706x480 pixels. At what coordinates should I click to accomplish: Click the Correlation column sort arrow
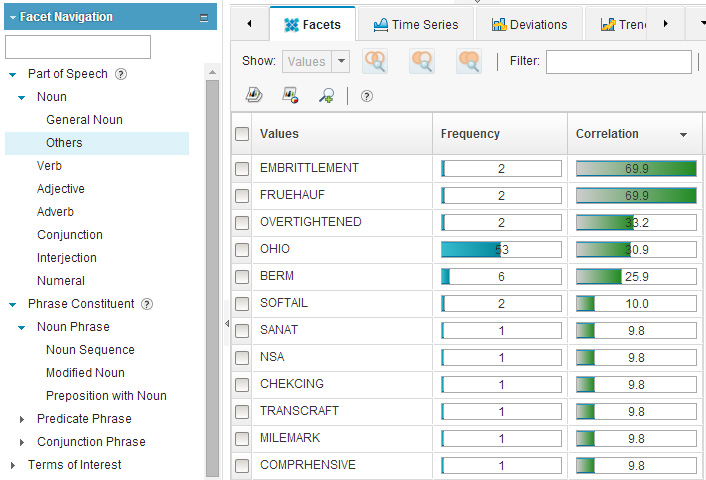click(683, 135)
